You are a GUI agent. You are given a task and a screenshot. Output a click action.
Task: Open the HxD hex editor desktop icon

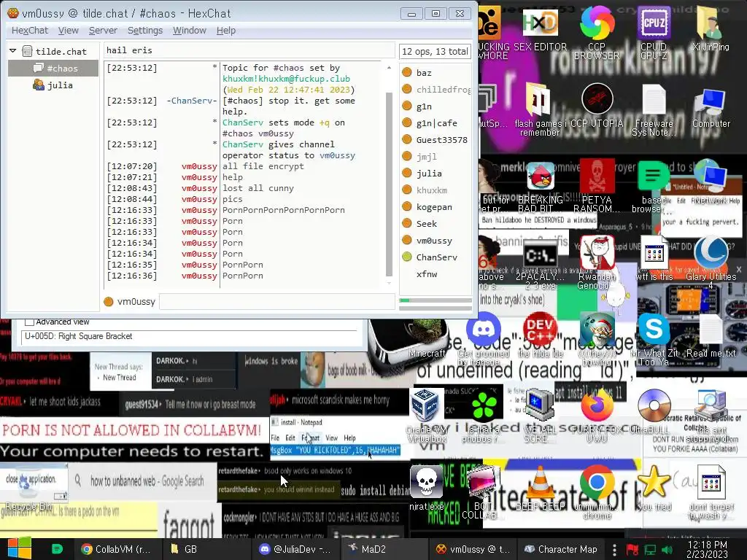tap(540, 29)
